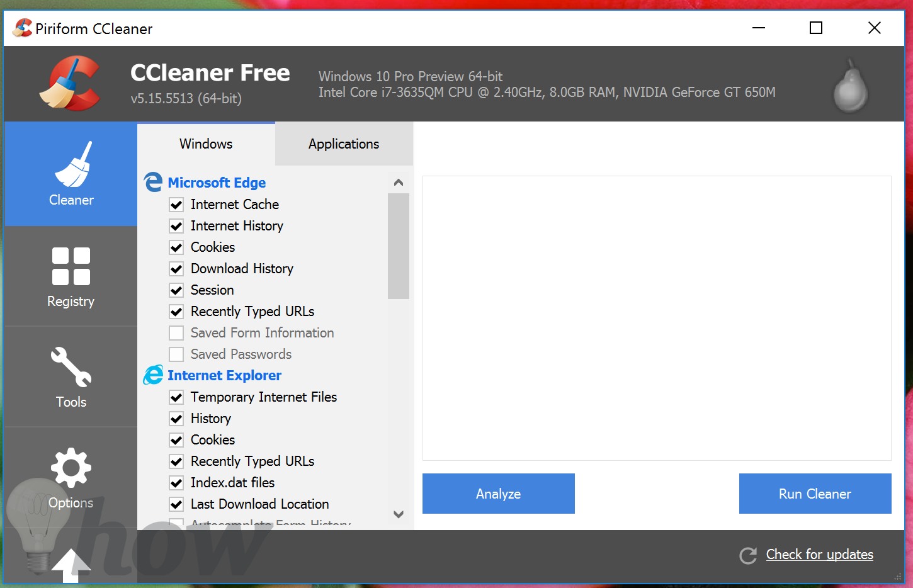Select the Microsoft Edge section heading

coord(217,183)
